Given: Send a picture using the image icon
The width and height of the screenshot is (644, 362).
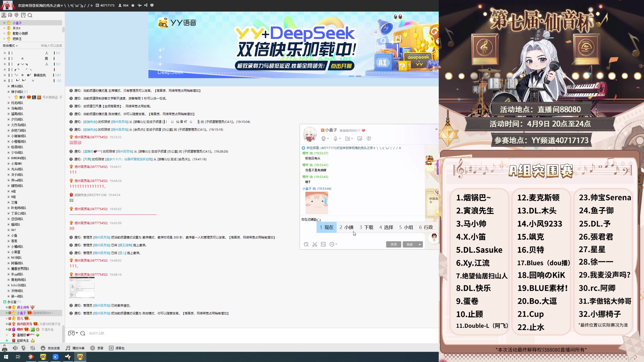Looking at the screenshot, I should tap(323, 244).
